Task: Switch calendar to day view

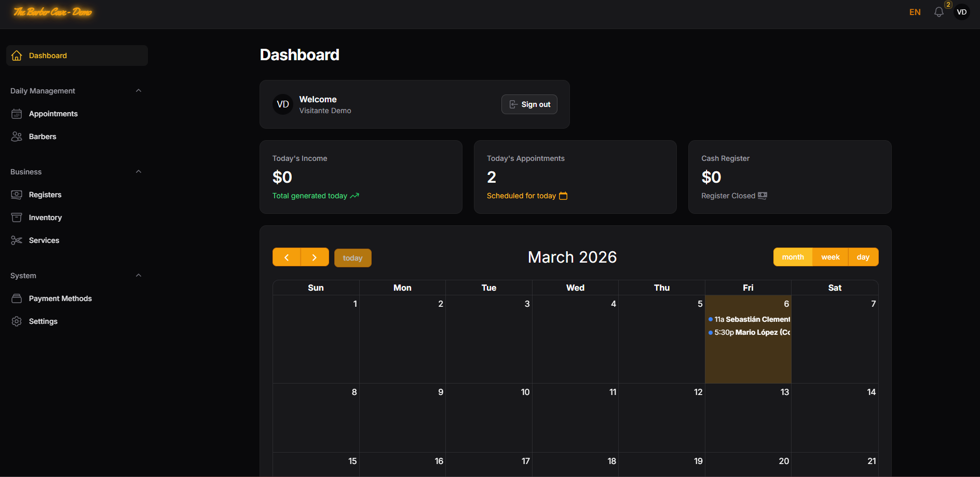Action: (863, 256)
